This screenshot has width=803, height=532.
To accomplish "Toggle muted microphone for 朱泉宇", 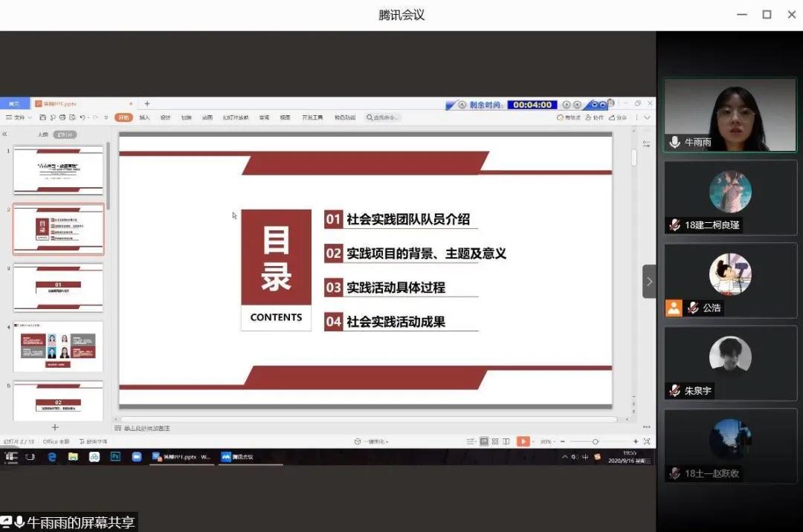I will (675, 391).
